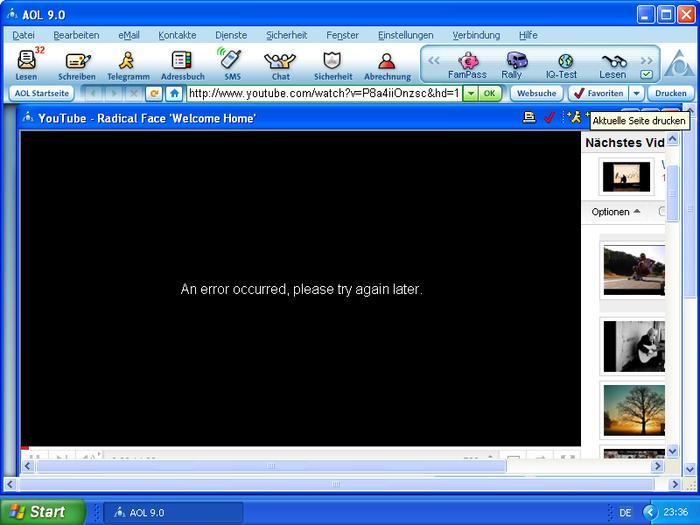Open the Einstellungen menu

pos(405,35)
